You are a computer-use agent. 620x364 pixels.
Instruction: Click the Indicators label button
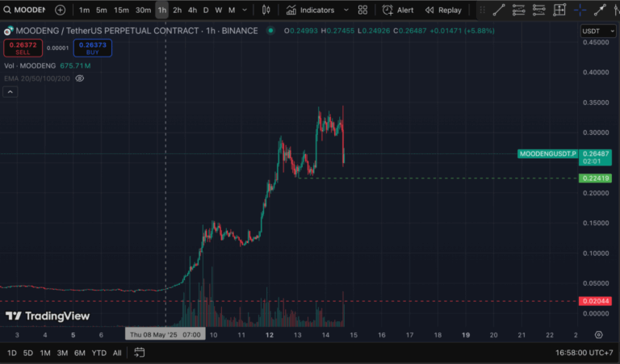[x=317, y=10]
